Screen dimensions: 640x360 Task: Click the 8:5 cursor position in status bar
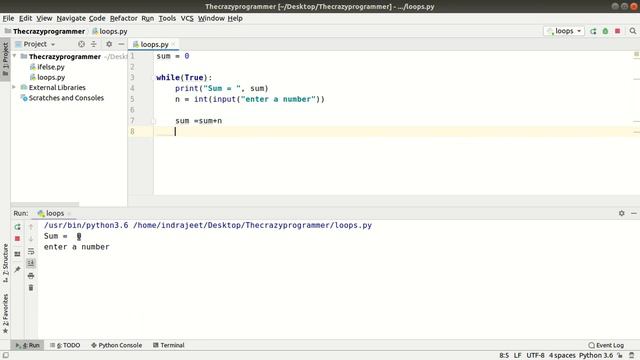(504, 356)
